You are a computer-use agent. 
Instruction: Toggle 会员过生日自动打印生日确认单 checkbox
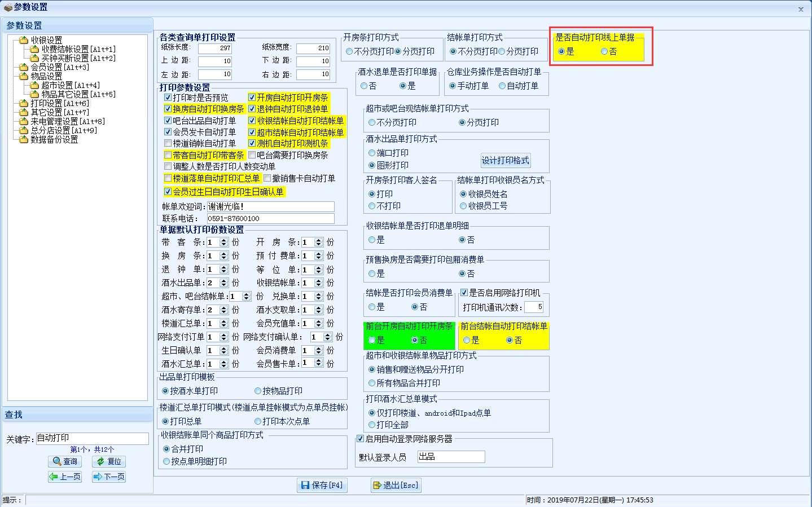168,192
